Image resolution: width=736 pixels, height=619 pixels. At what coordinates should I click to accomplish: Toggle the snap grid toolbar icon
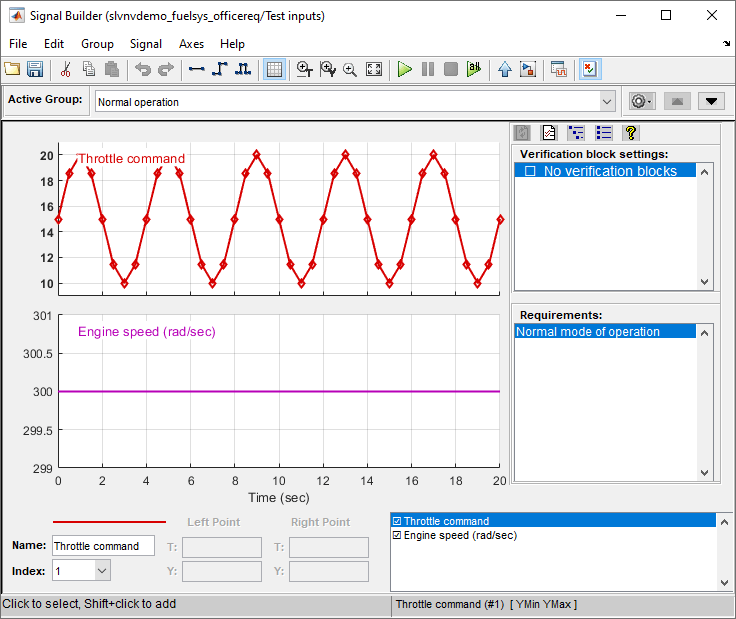tap(274, 69)
